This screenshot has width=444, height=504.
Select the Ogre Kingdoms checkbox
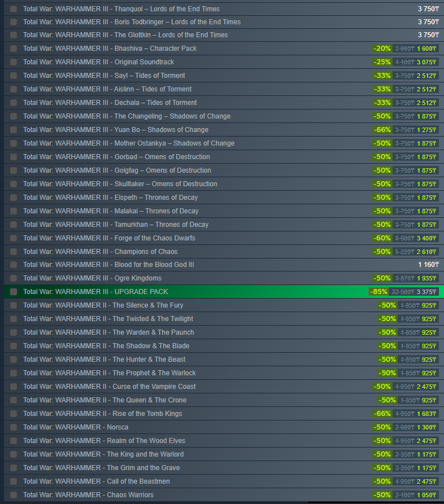pos(14,278)
